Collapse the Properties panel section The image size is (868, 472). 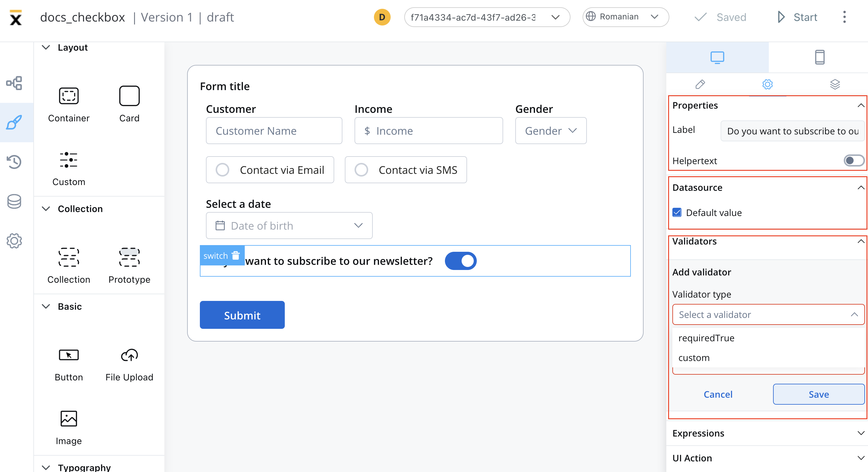861,106
